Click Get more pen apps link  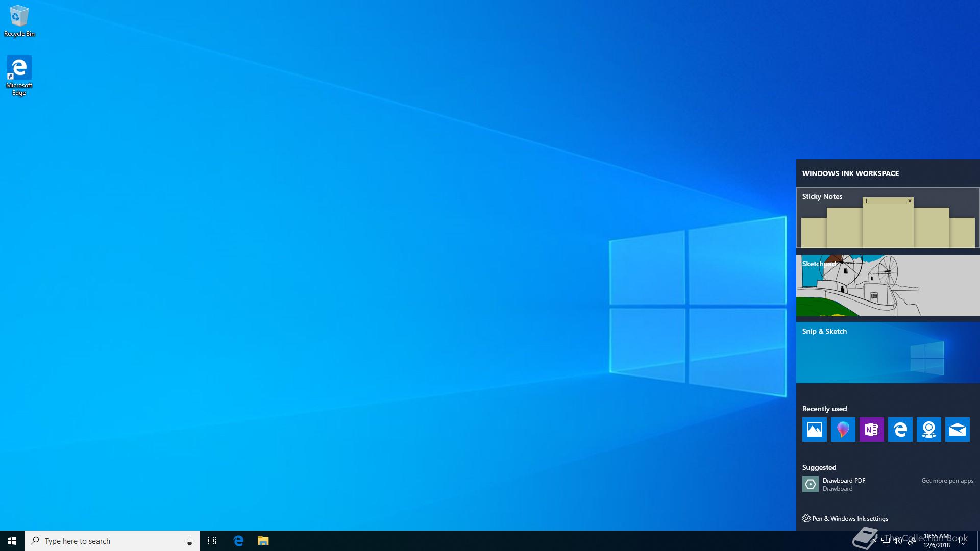[947, 481]
